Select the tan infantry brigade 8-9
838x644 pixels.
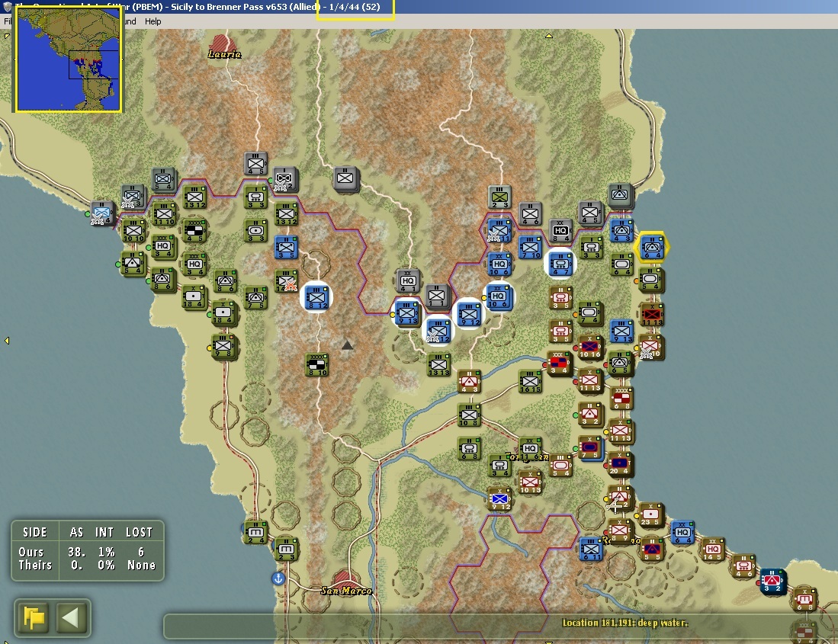pos(619,531)
